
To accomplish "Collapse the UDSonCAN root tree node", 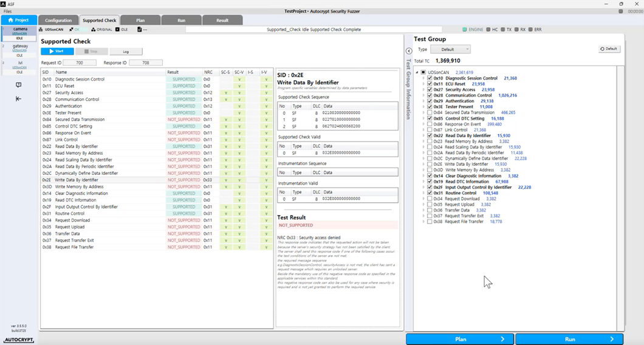I will coord(417,72).
